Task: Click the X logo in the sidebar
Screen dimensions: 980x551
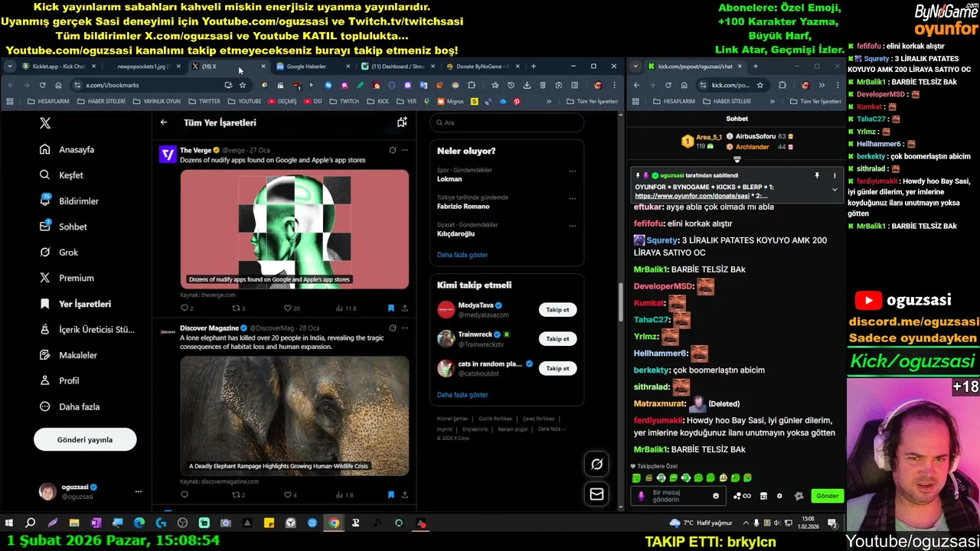Action: pyautogui.click(x=45, y=123)
